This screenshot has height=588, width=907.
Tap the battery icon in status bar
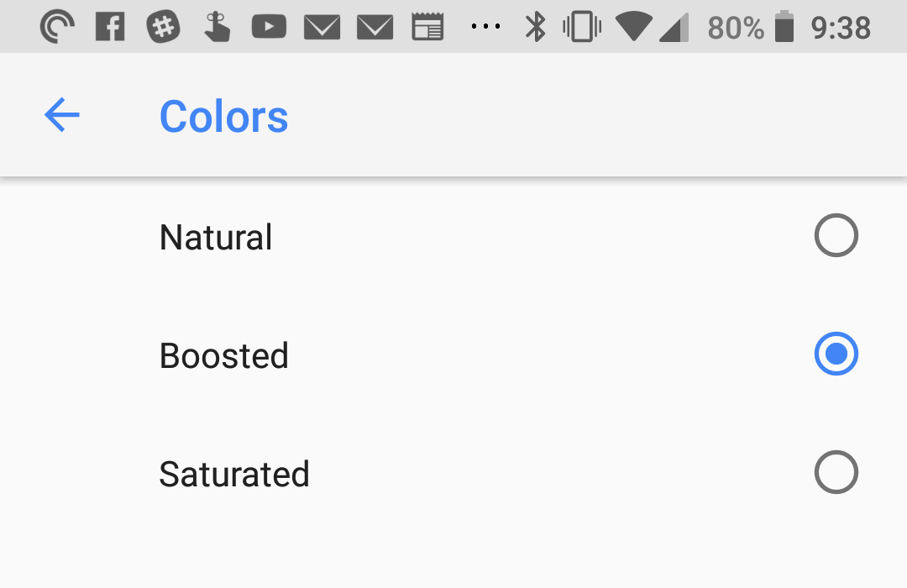click(784, 27)
